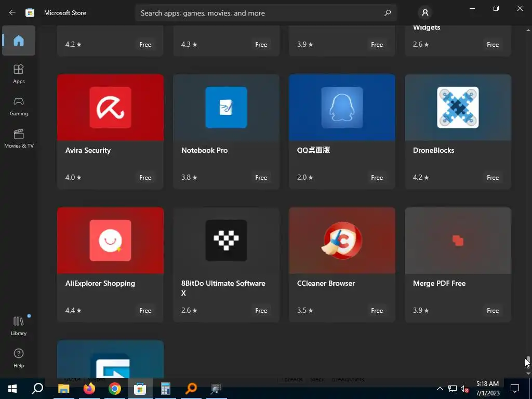Click the scrollbar up arrow
The width and height of the screenshot is (532, 399).
click(528, 30)
